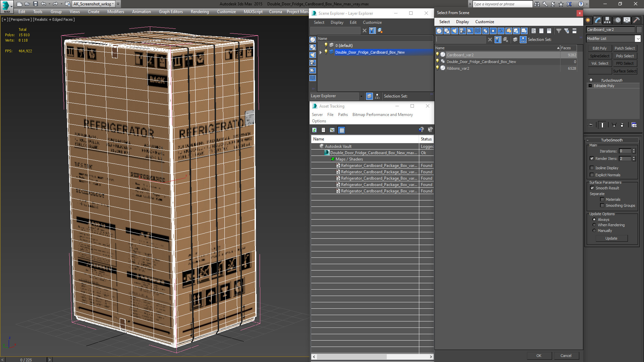Image resolution: width=644 pixels, height=362 pixels.
Task: Click Save icon in main title toolbar
Action: (x=35, y=4)
